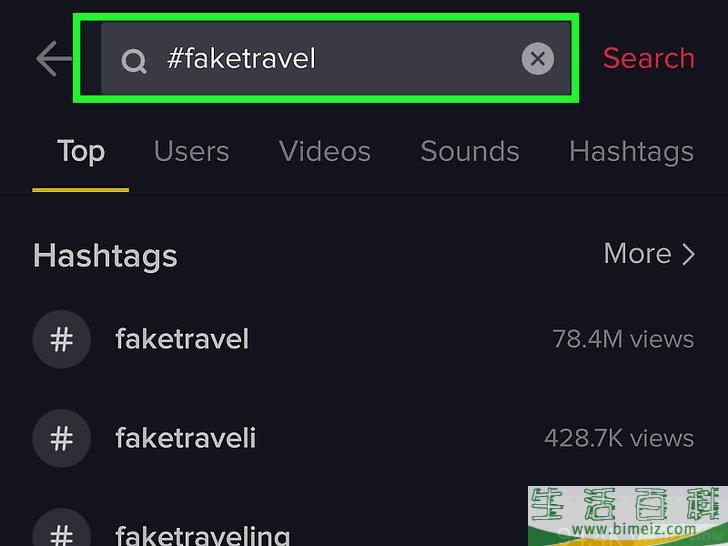The image size is (728, 546).
Task: Tap the back arrow icon
Action: point(54,58)
